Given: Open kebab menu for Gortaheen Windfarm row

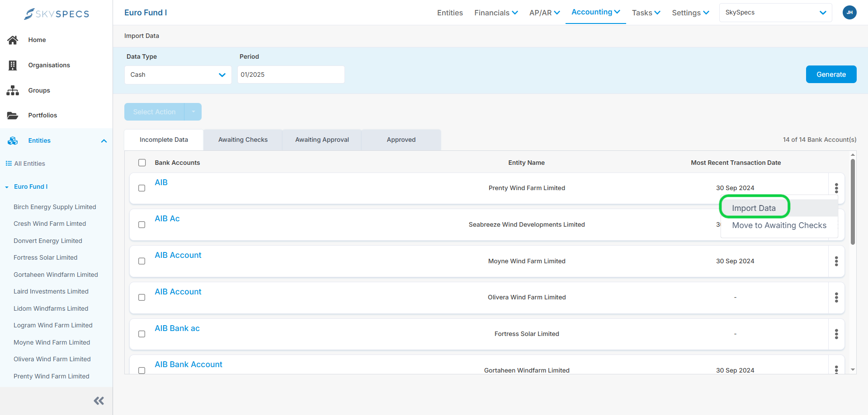Looking at the screenshot, I should tap(836, 369).
